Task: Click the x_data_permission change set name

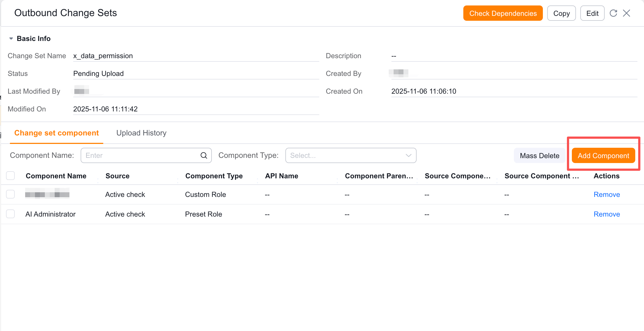Action: click(103, 56)
